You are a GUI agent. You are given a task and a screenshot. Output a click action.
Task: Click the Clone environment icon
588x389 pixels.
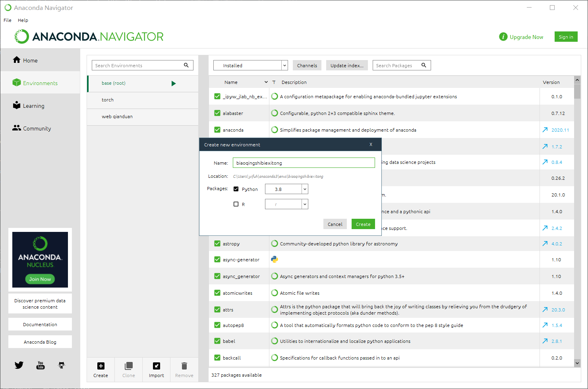(x=129, y=366)
